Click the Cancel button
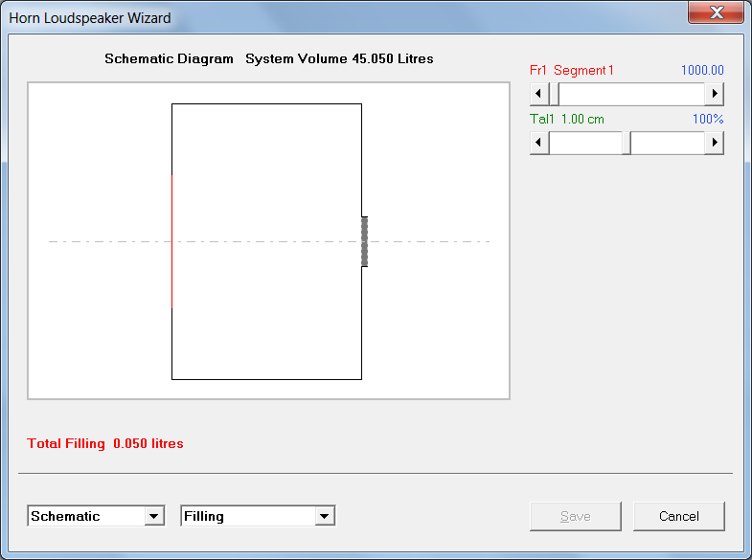 [x=678, y=516]
